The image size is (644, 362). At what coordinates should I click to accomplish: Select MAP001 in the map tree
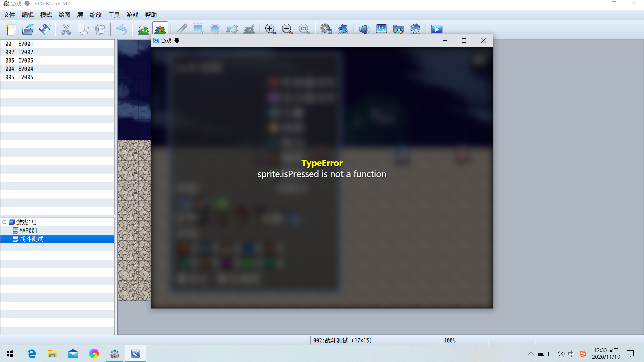[x=28, y=231]
